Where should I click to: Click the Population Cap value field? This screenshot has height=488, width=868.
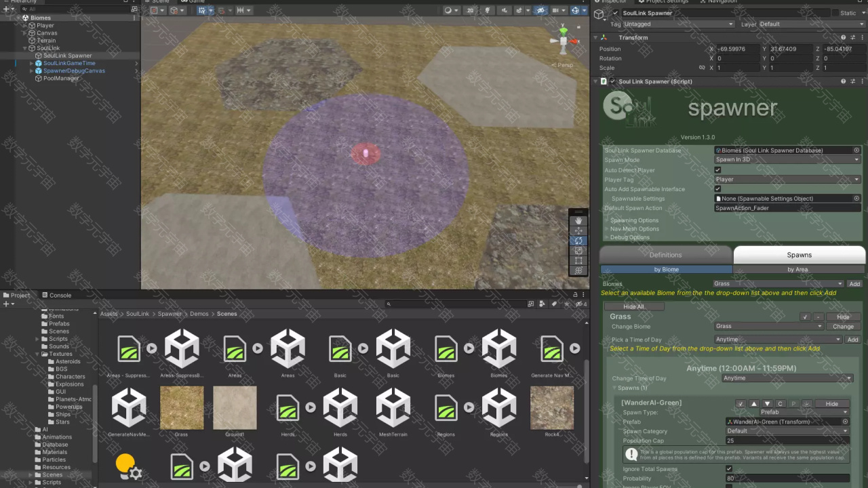787,441
